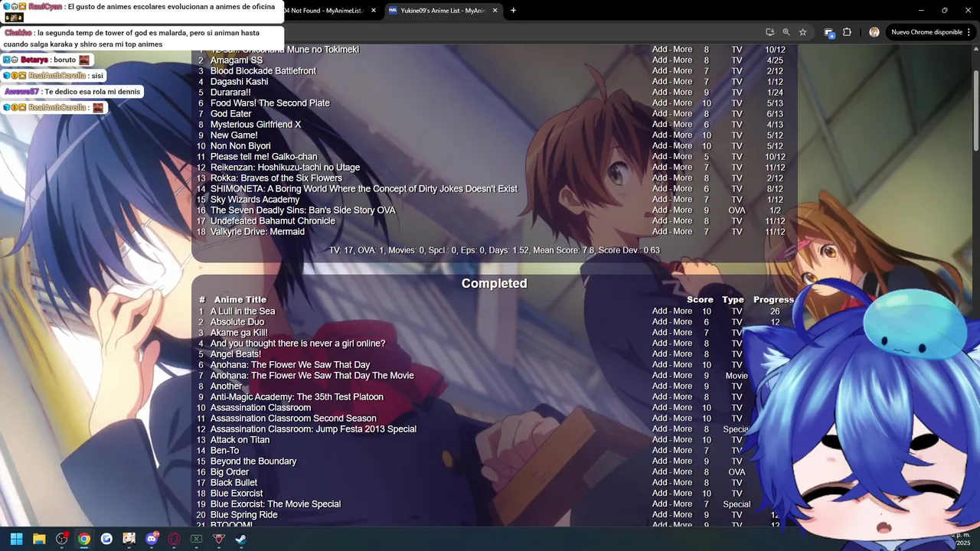Bookmark this page with the star icon
Viewport: 980px width, 551px height.
[x=802, y=32]
